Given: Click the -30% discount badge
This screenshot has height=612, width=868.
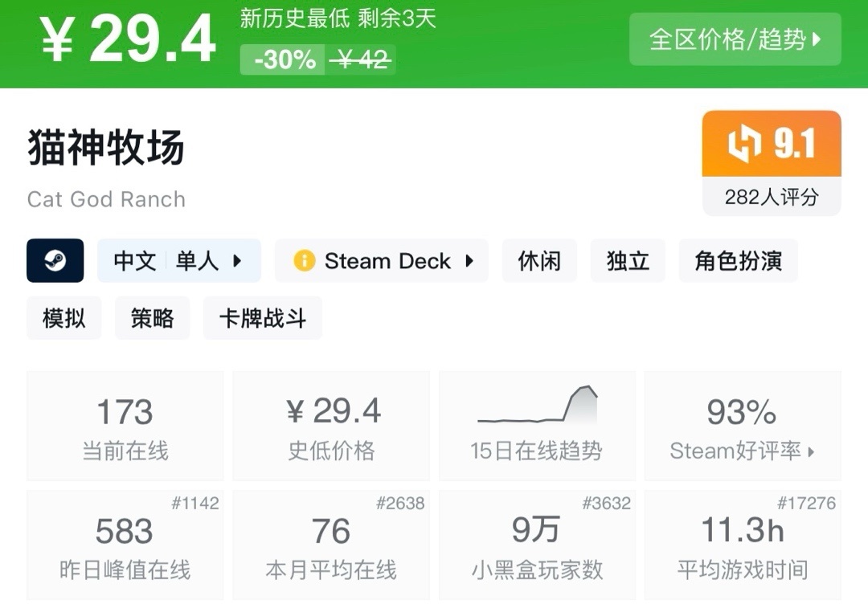Looking at the screenshot, I should pos(284,59).
